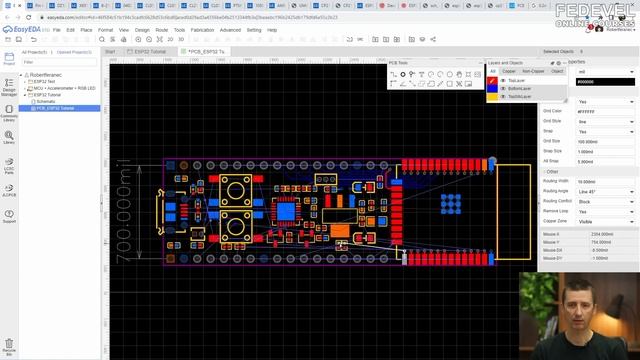
Task: Open the Project sidebar panel
Action: coord(9,59)
